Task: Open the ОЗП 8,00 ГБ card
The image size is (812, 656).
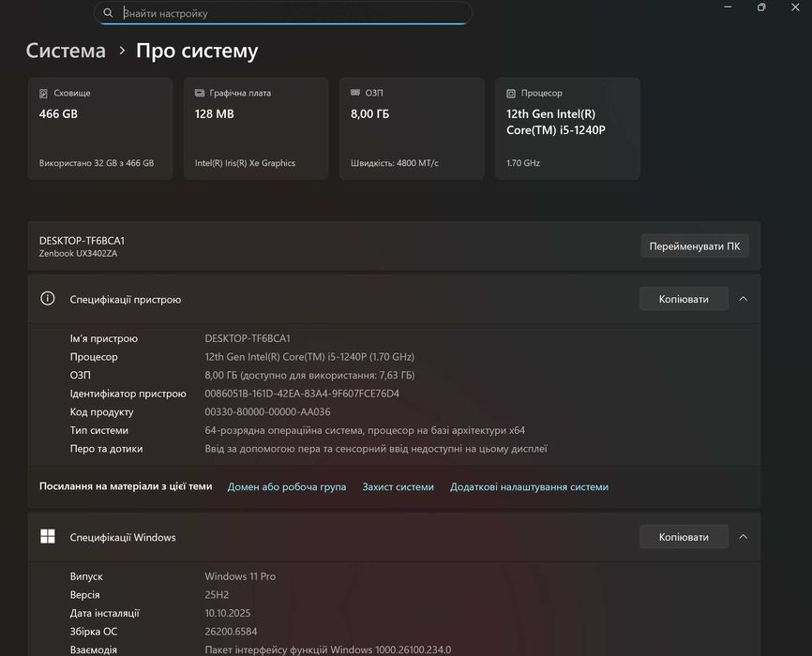Action: point(413,128)
